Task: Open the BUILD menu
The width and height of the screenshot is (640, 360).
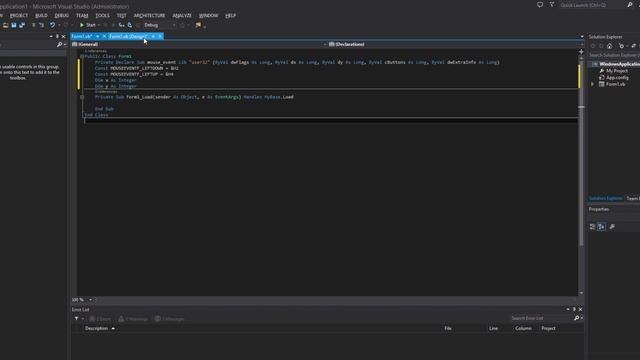Action: tap(41, 16)
